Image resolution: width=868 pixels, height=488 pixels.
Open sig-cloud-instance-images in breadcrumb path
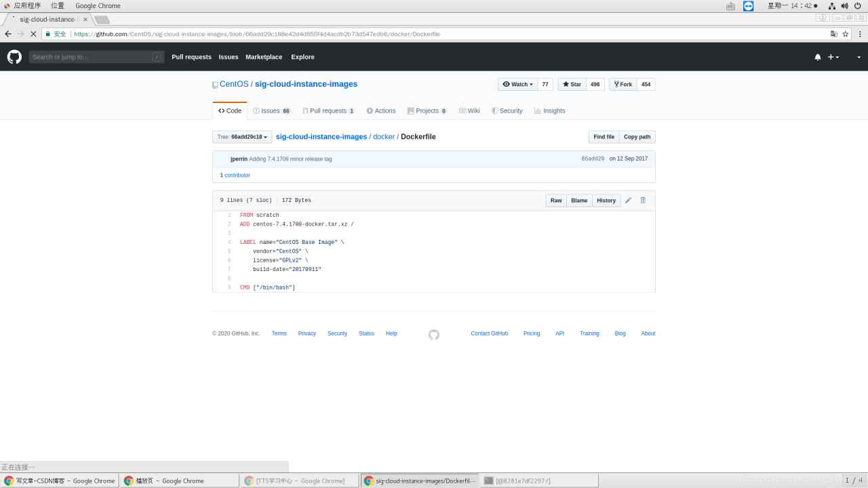pos(321,137)
